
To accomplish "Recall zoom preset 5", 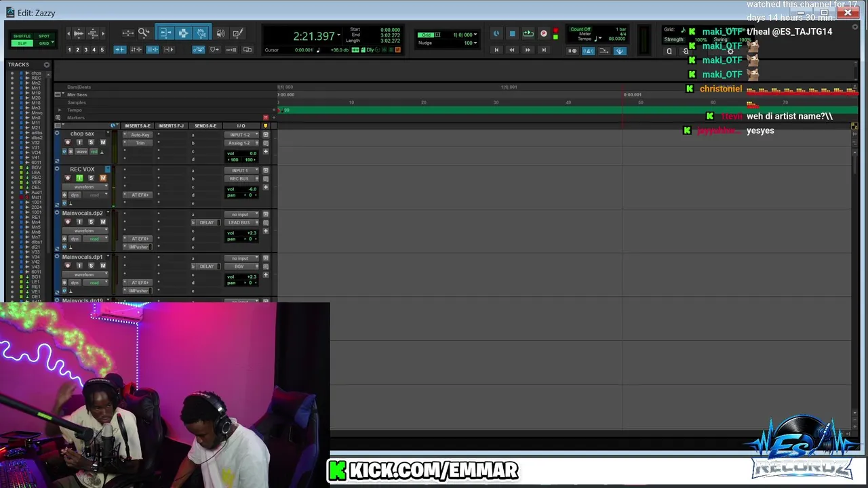I will click(x=102, y=49).
